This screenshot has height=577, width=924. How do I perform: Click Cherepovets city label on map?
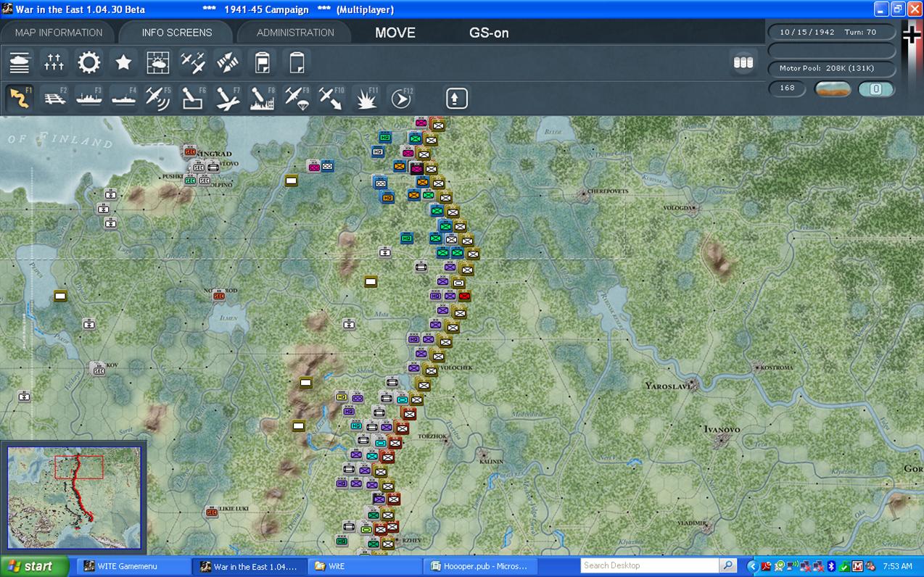609,191
